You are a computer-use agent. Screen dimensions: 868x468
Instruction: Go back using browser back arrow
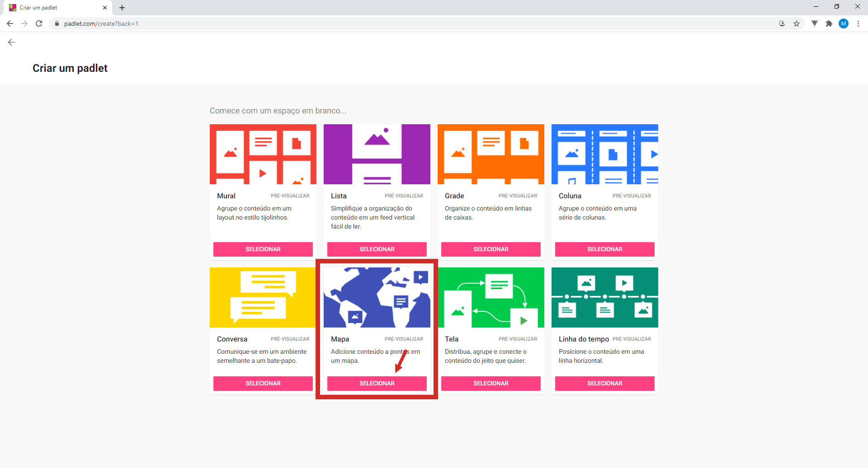[x=10, y=23]
